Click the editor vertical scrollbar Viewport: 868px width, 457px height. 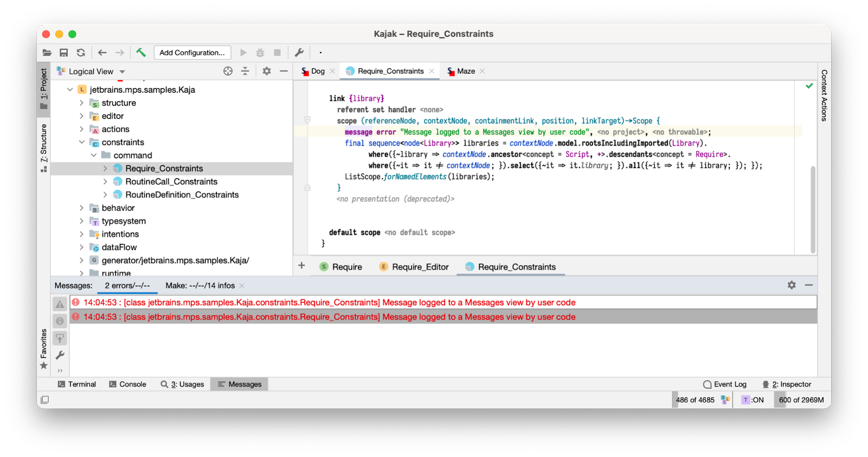(813, 209)
